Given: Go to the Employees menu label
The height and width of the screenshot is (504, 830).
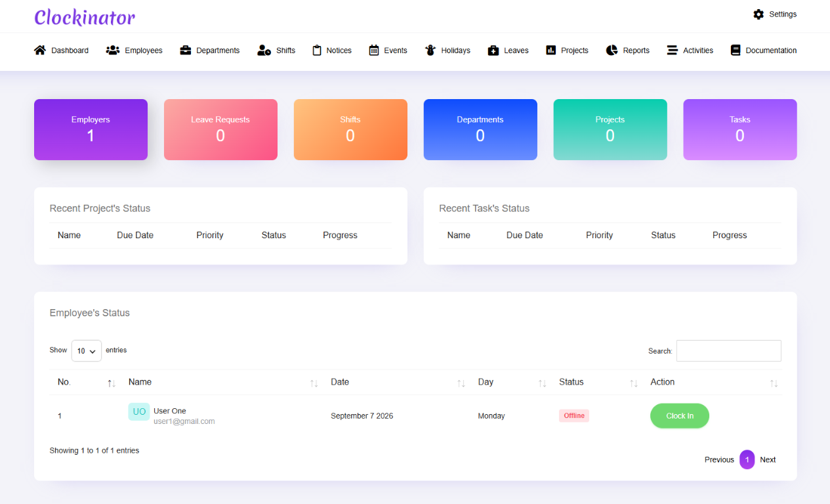Looking at the screenshot, I should point(144,51).
